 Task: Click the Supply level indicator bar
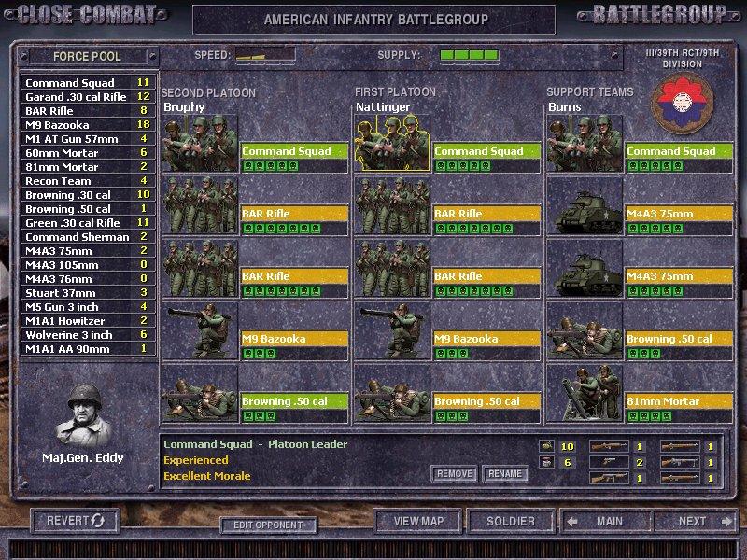tap(467, 56)
